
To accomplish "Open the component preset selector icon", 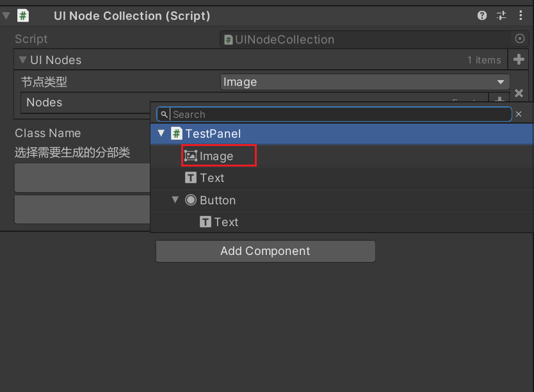I will (501, 15).
